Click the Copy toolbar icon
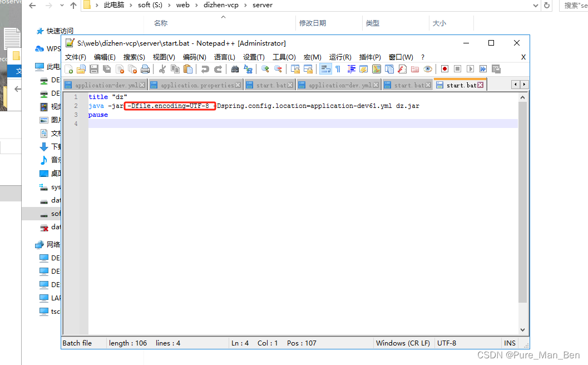588x365 pixels. (175, 69)
